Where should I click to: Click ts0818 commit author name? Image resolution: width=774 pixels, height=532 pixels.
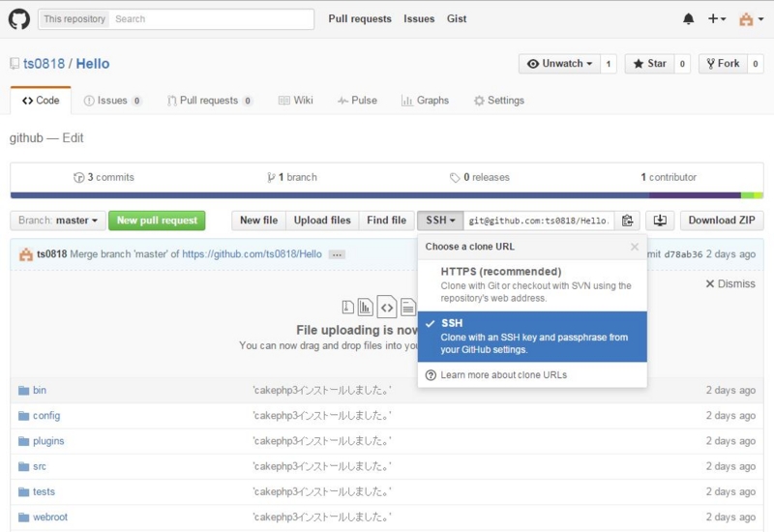click(52, 254)
